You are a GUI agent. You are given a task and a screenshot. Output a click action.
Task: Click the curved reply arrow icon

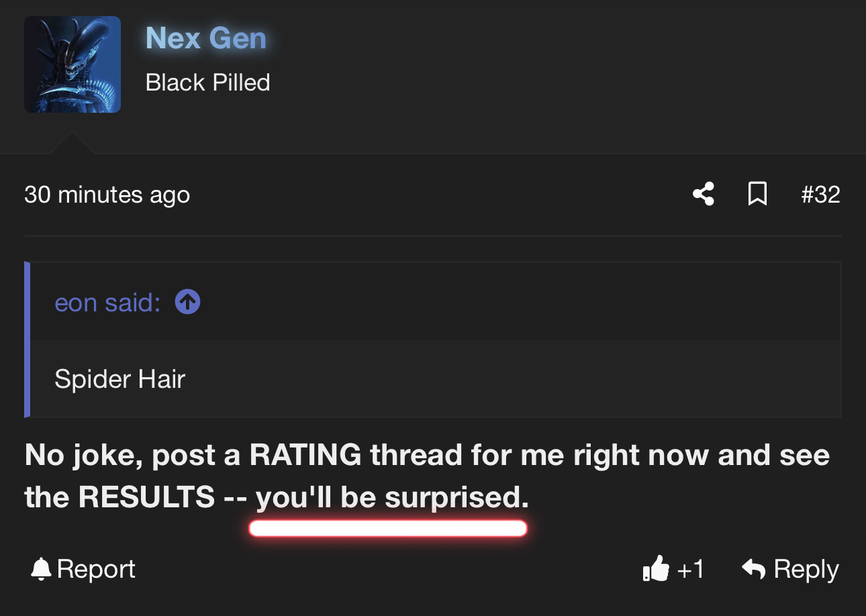[x=754, y=569]
